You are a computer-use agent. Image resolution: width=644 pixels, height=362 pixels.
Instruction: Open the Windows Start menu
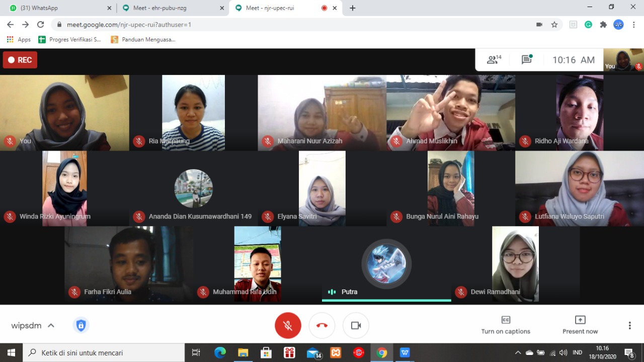tap(11, 352)
